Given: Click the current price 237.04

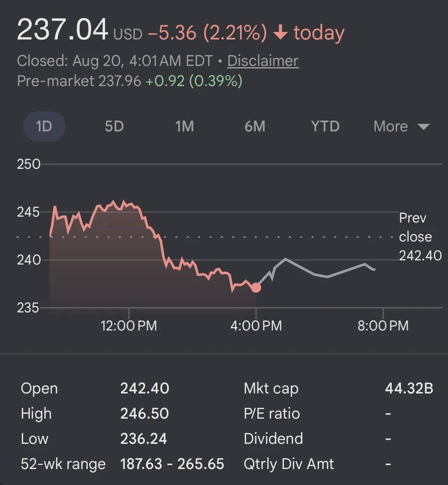Looking at the screenshot, I should coord(63,30).
